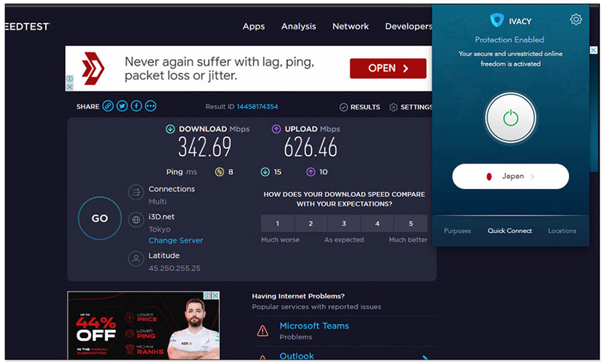Rate download speed 3 As expected
This screenshot has height=364, width=604.
coord(344,223)
